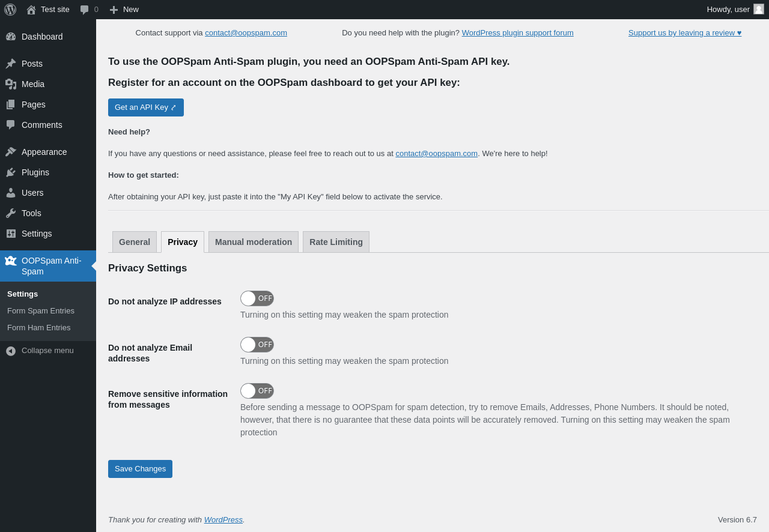The image size is (769, 532).
Task: Click the New plus icon
Action: pos(114,10)
